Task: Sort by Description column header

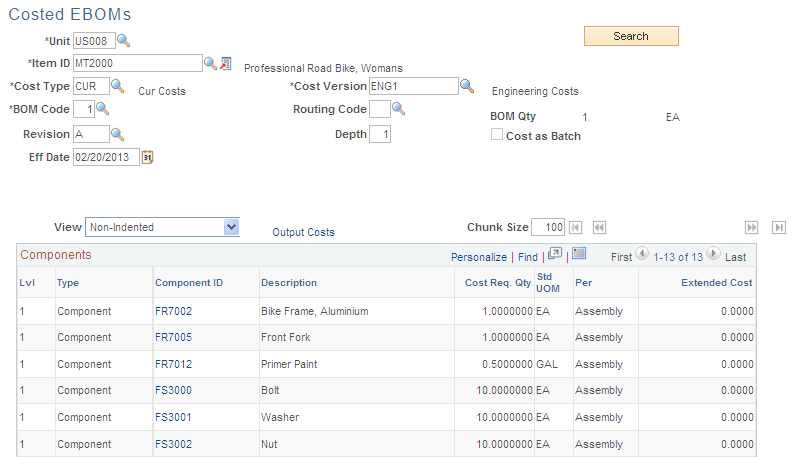Action: coord(289,283)
